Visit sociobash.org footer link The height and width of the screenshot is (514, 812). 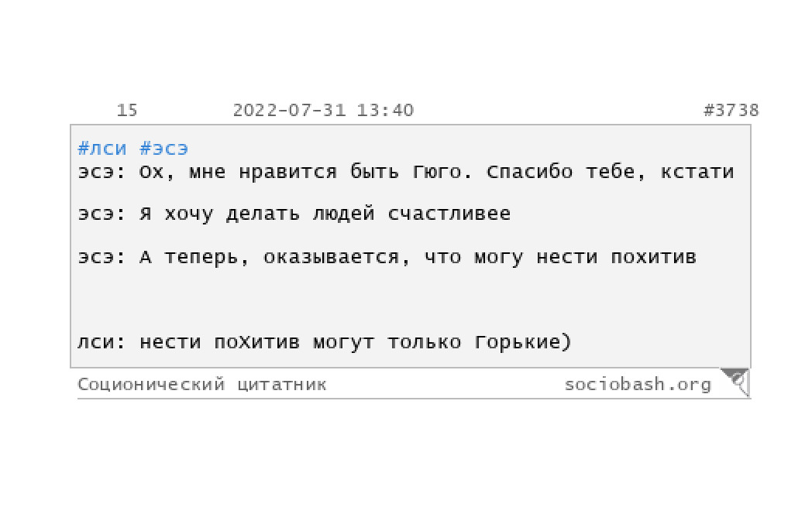(638, 384)
